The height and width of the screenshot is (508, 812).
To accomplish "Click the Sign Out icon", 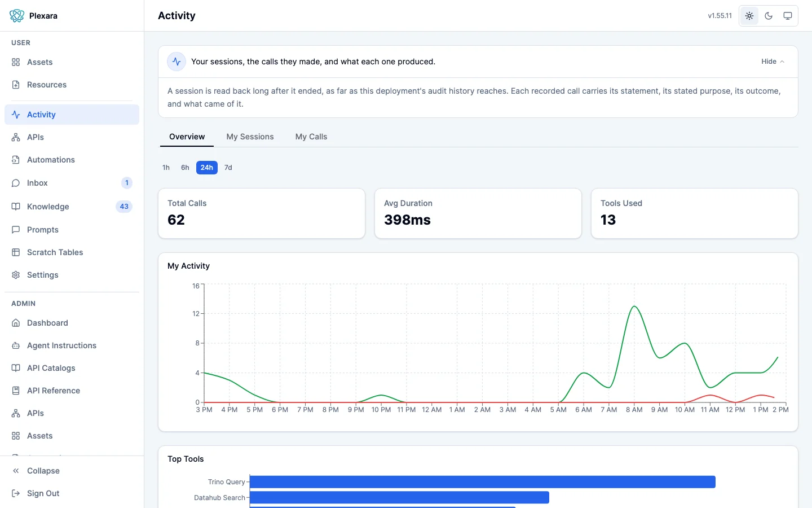I will tap(16, 493).
